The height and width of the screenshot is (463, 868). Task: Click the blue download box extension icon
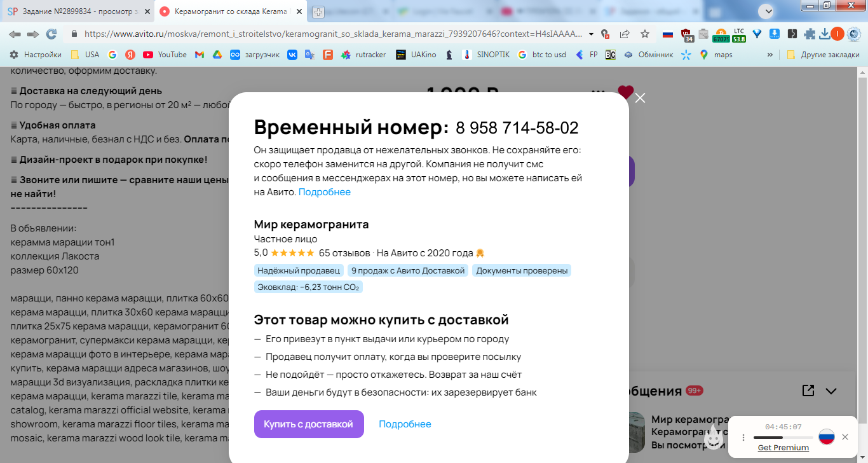775,34
